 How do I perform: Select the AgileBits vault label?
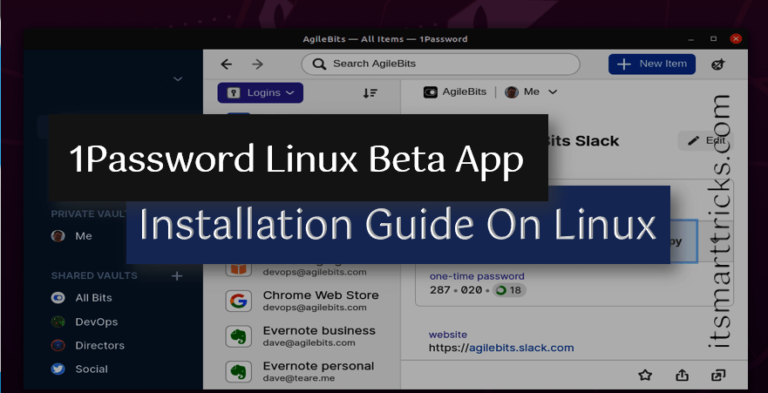(x=464, y=92)
